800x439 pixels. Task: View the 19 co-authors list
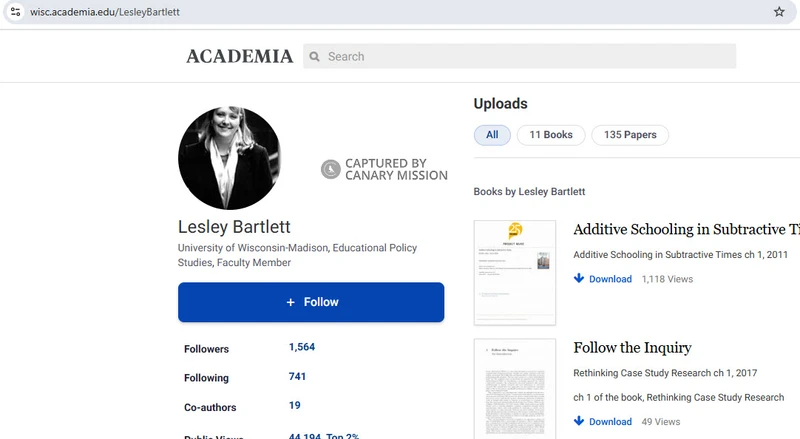(x=294, y=405)
